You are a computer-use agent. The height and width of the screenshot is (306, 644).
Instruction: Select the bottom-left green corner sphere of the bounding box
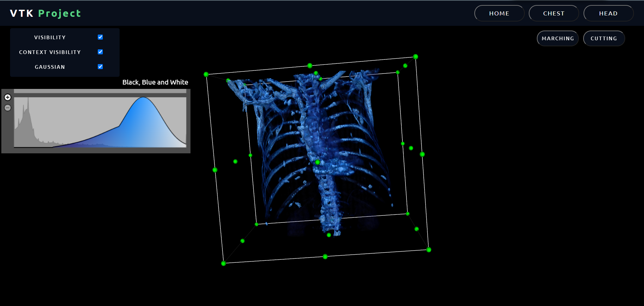pos(223,263)
